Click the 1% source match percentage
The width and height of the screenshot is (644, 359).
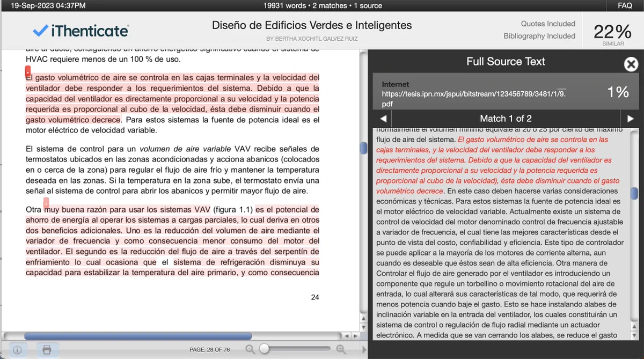click(x=618, y=92)
